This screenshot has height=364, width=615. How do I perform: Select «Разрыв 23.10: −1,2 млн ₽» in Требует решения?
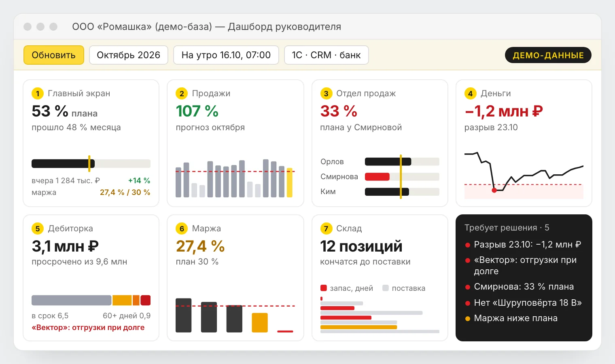pyautogui.click(x=528, y=245)
